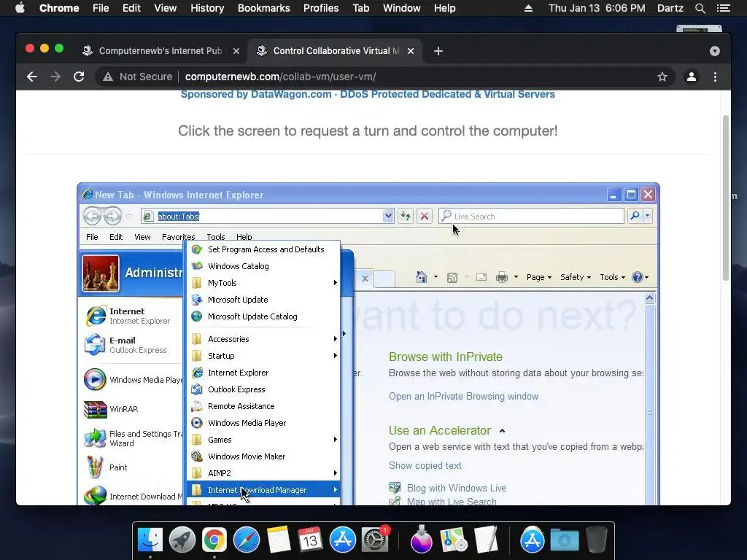Screen dimensions: 747x560
Task: Expand the AIMP2 submenu
Action: click(265, 473)
